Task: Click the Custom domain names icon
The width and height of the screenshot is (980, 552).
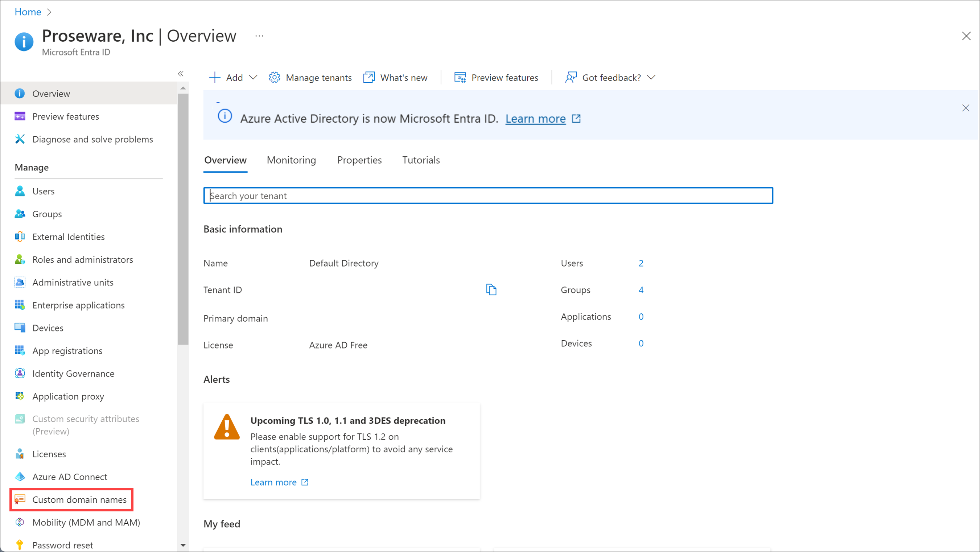Action: tap(20, 499)
